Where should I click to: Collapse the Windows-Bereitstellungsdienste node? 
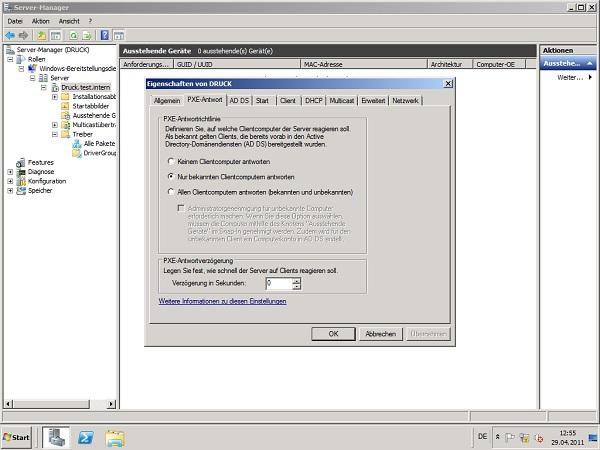pos(21,69)
